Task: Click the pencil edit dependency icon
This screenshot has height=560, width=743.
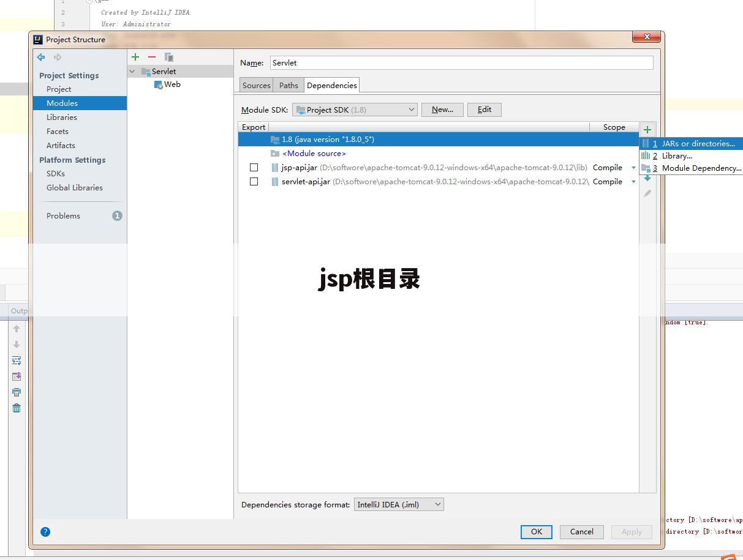Action: [647, 193]
